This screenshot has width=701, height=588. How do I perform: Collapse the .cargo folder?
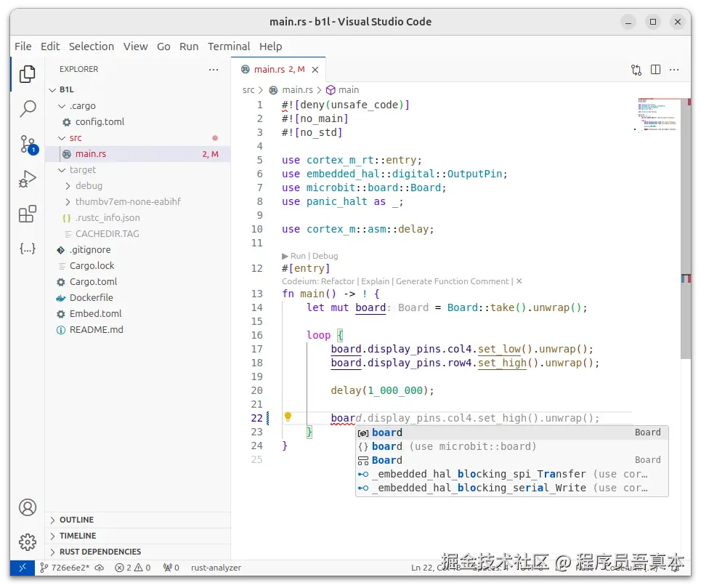pyautogui.click(x=62, y=106)
